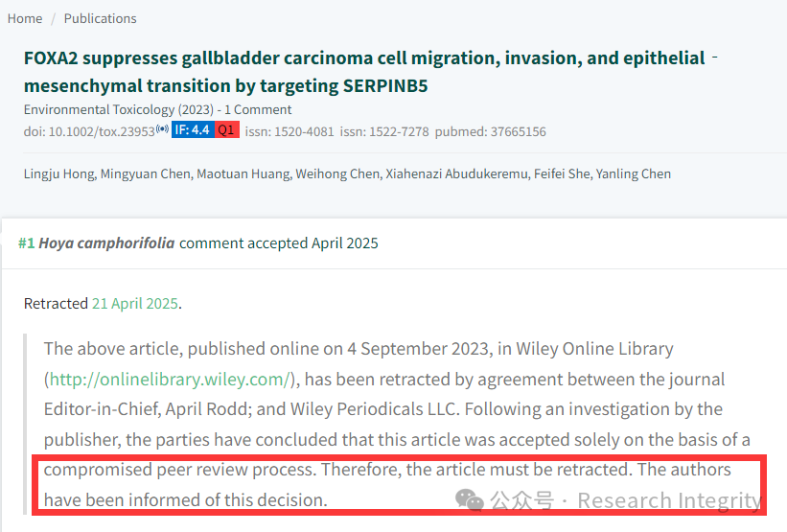Select author Yanling Chen
Image resolution: width=787 pixels, height=532 pixels.
pyautogui.click(x=634, y=173)
